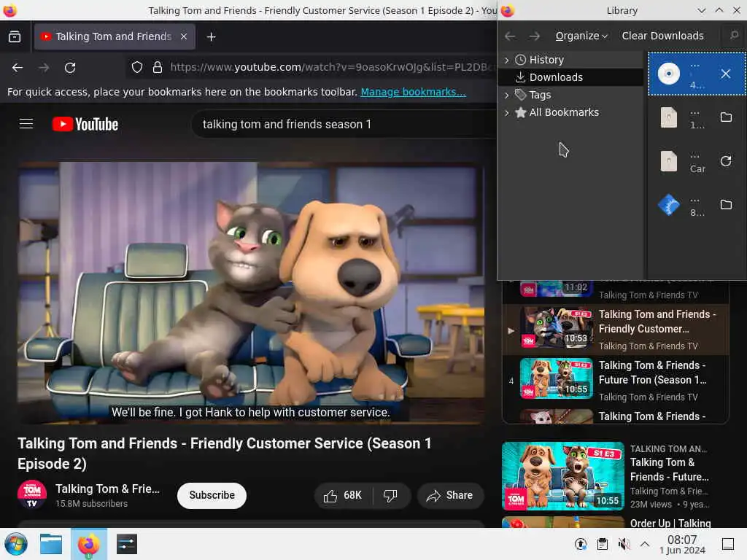Open Manage bookmarks link
Viewport: 747px width, 560px height.
coord(413,92)
